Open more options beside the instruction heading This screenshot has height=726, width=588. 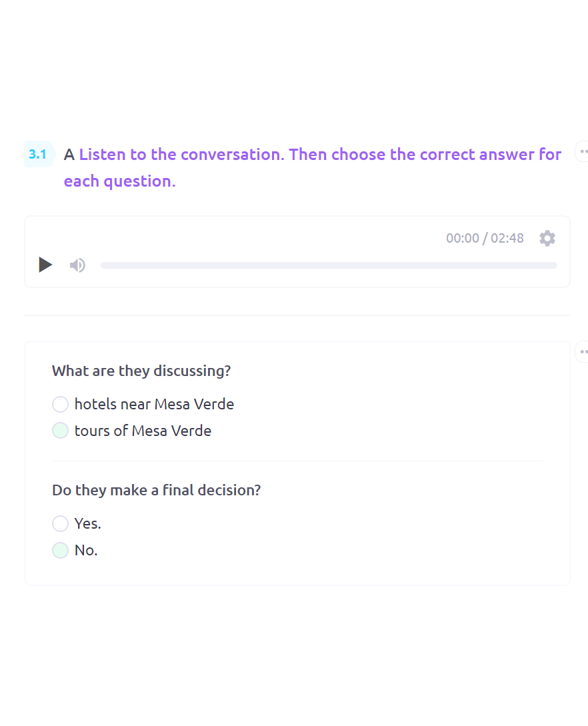[583, 151]
